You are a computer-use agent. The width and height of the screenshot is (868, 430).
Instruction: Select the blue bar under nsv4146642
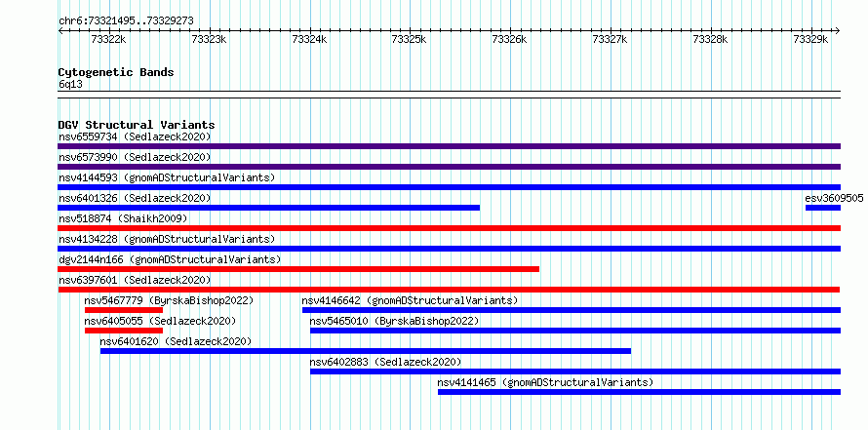click(x=572, y=310)
